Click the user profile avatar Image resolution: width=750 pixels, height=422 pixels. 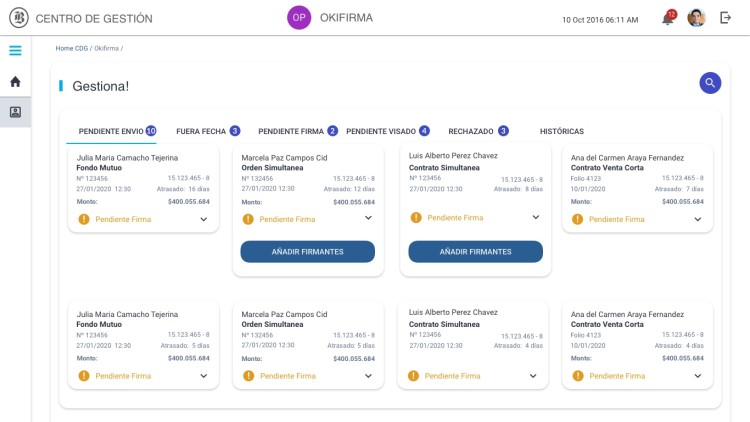(x=697, y=18)
